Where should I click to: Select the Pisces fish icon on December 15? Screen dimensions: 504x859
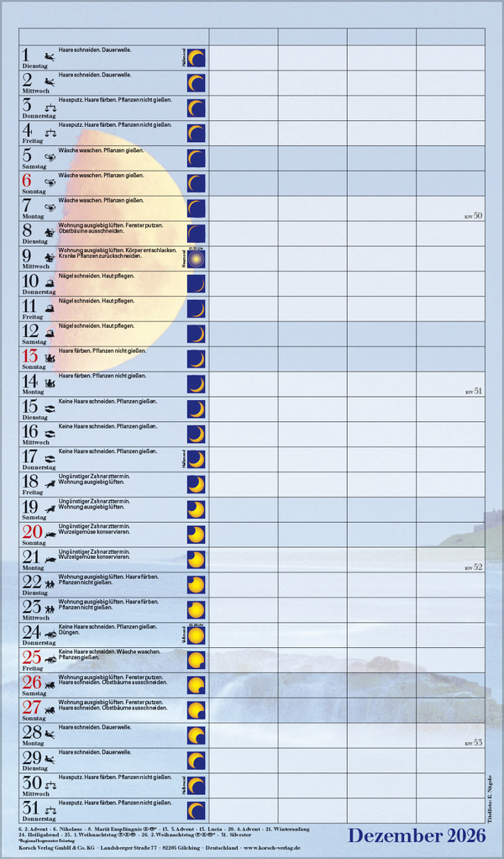point(51,408)
